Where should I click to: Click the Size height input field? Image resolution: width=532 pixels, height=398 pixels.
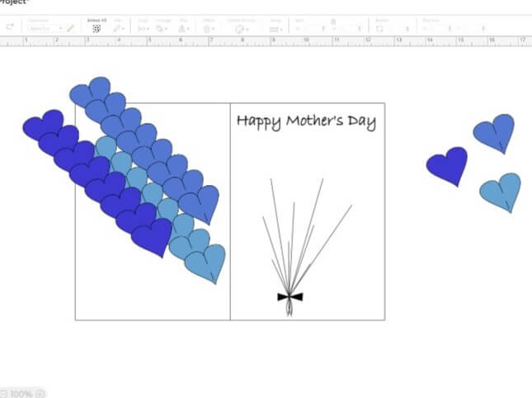[x=350, y=29]
